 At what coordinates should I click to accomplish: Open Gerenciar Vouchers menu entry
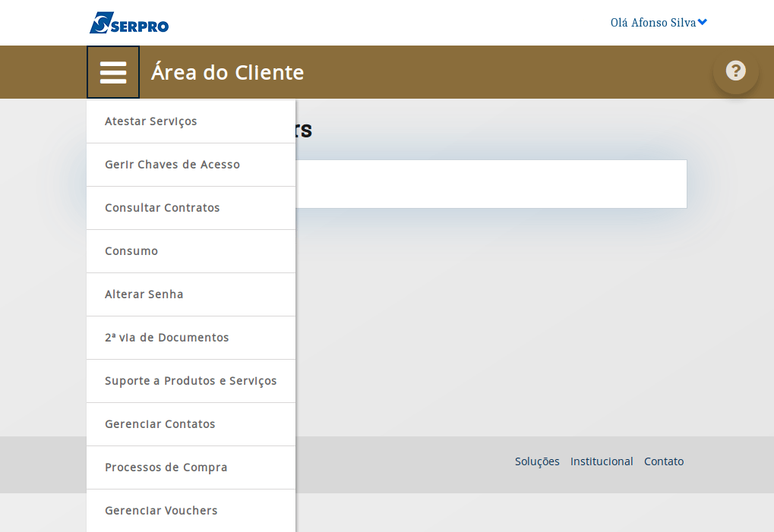(161, 511)
